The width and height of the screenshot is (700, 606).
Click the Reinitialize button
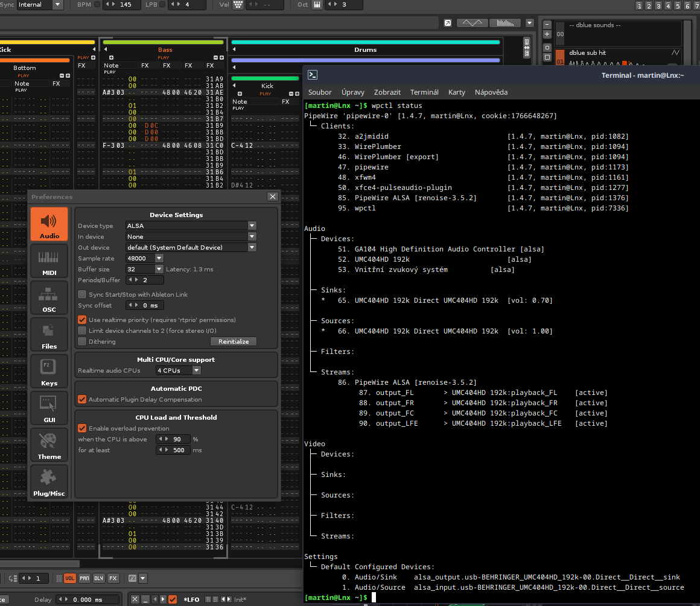234,341
